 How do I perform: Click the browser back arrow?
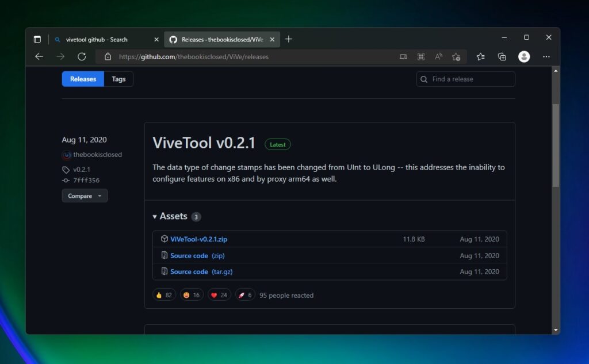[x=39, y=56]
